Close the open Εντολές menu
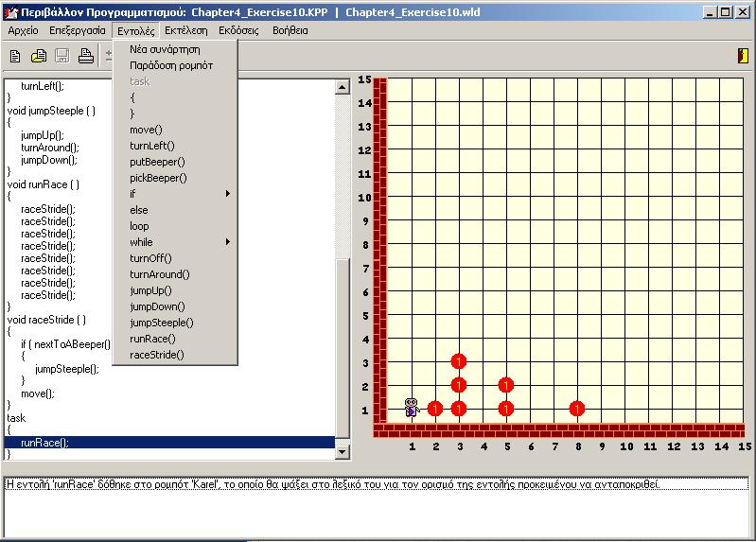756x542 pixels. coord(136,31)
